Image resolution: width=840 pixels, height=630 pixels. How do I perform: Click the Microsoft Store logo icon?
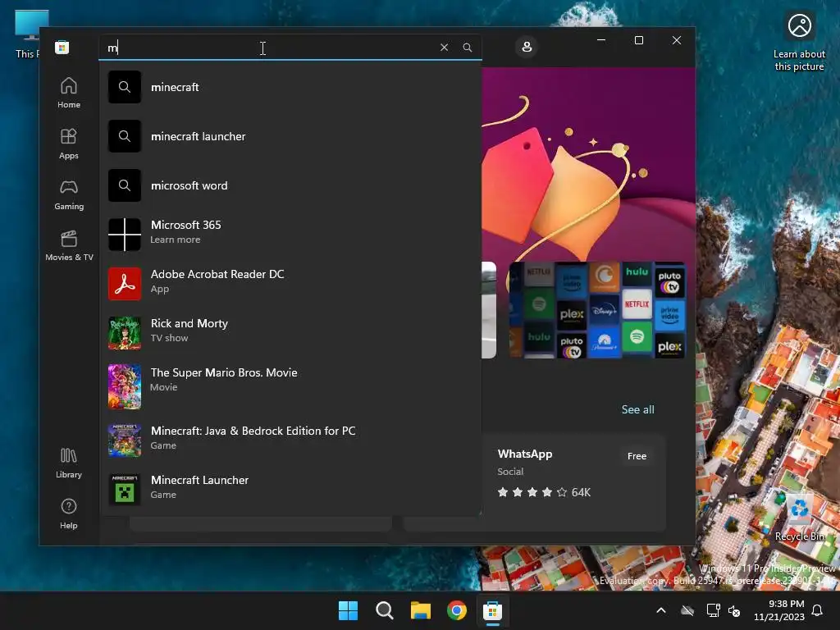(62, 47)
